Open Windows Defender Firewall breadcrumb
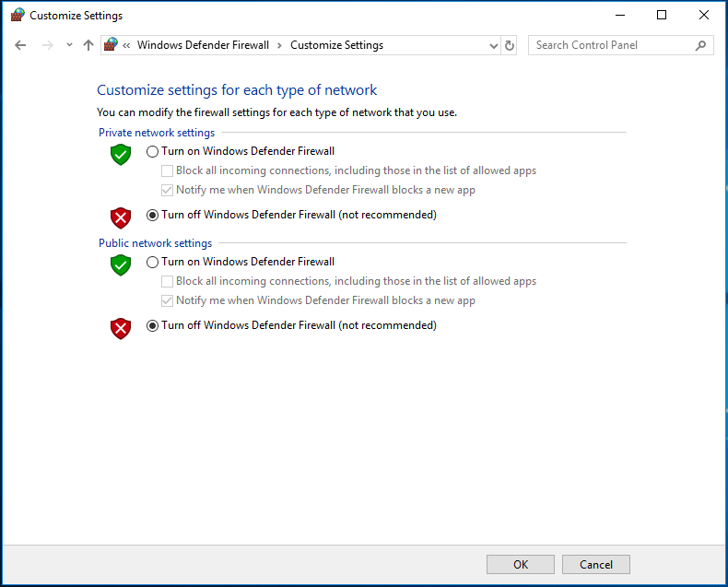Image resolution: width=728 pixels, height=587 pixels. click(x=203, y=45)
